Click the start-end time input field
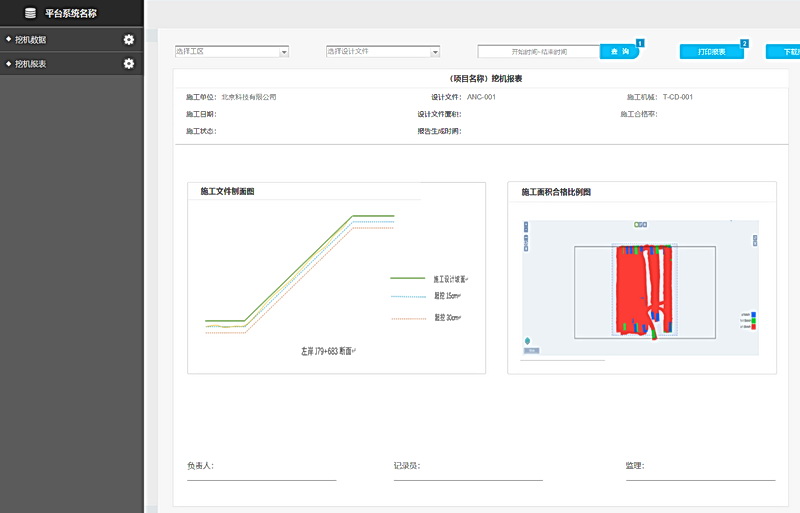The image size is (800, 513). coord(538,52)
